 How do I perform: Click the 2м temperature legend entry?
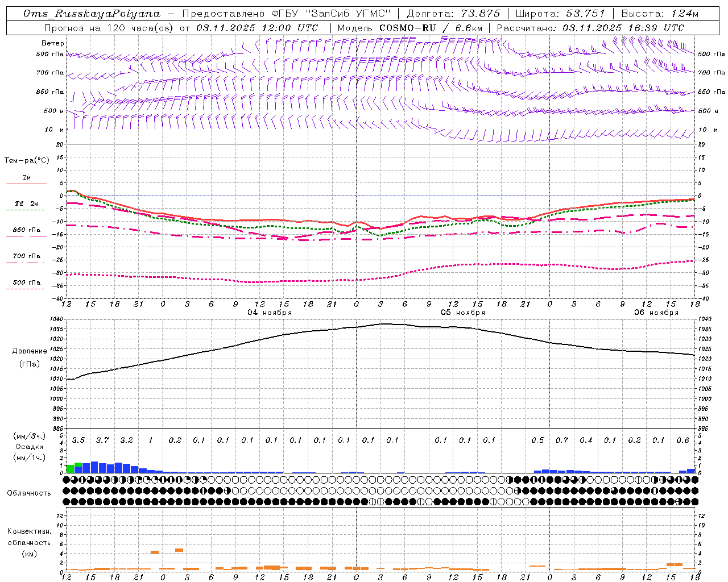[x=27, y=178]
